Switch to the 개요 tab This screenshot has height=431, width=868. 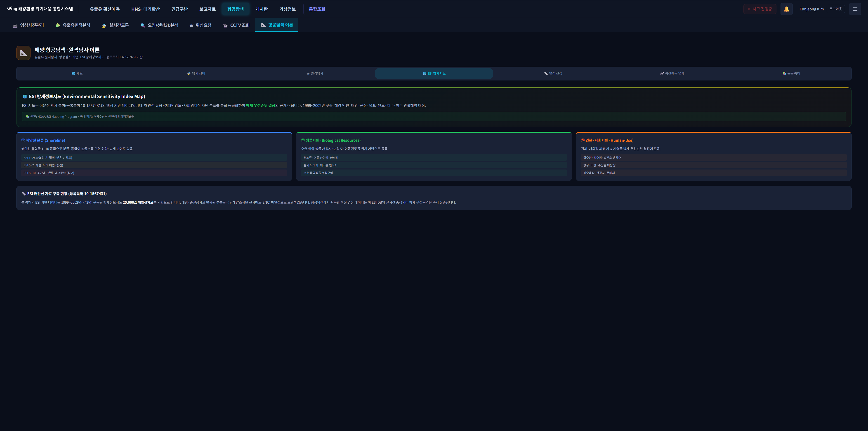coord(77,73)
